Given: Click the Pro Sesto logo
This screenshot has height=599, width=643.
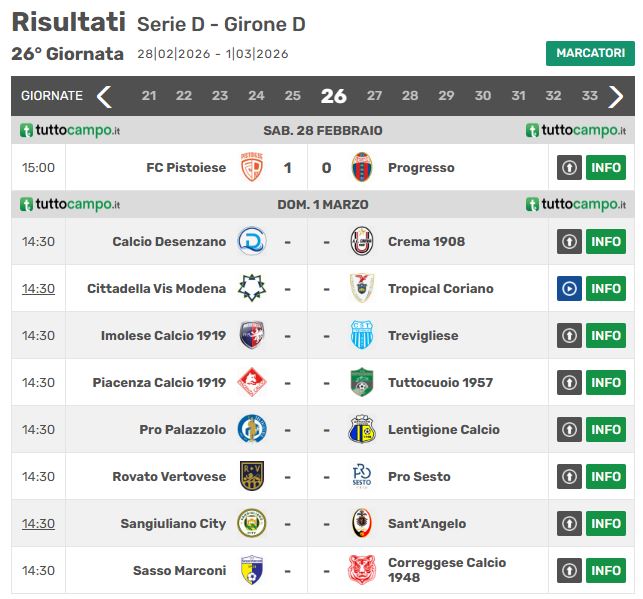Looking at the screenshot, I should 362,476.
